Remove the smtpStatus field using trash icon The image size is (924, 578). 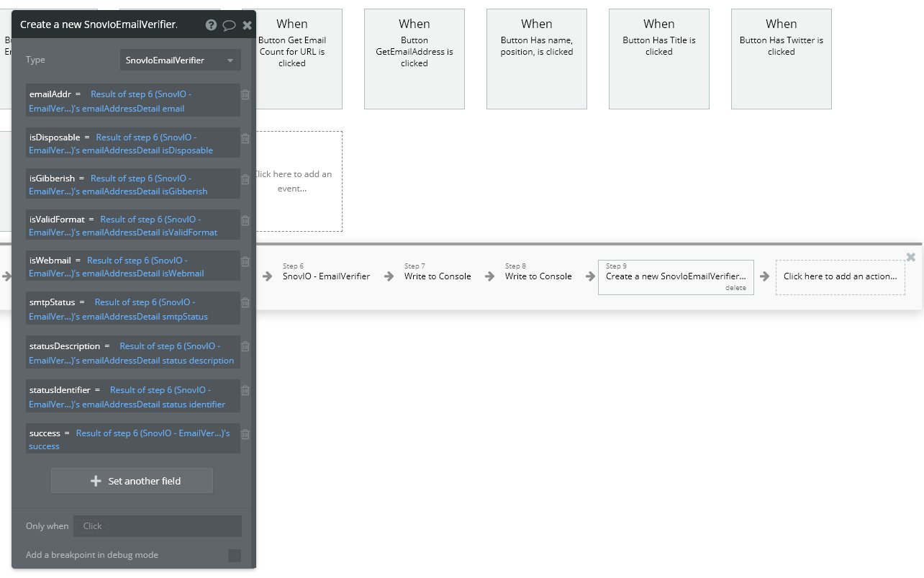point(245,303)
